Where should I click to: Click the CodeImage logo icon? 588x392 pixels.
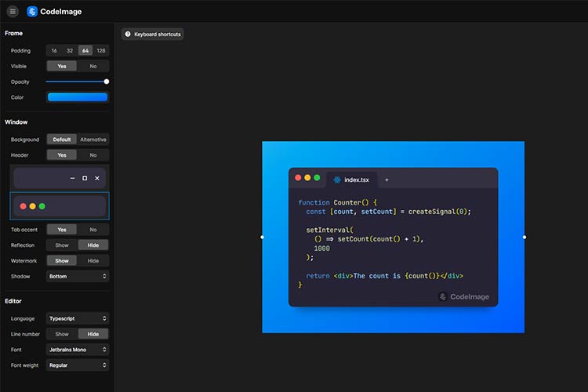pos(32,12)
